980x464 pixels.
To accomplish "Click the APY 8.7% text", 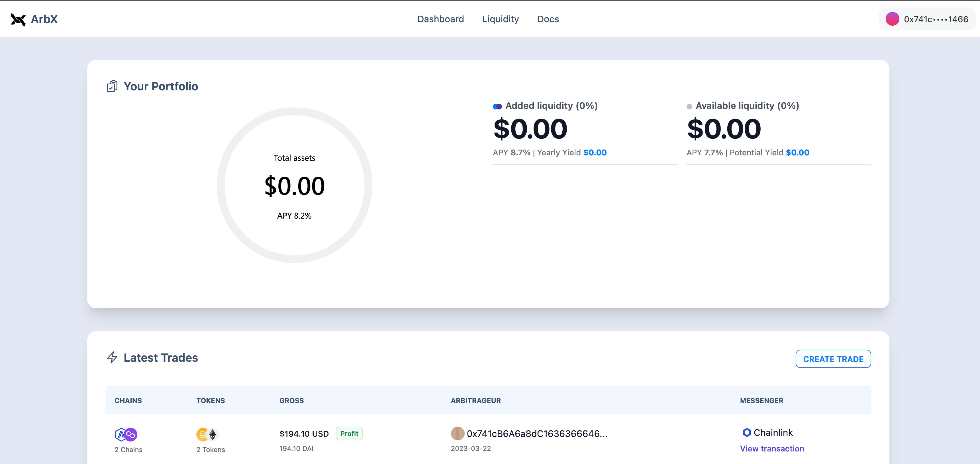I will tap(511, 153).
